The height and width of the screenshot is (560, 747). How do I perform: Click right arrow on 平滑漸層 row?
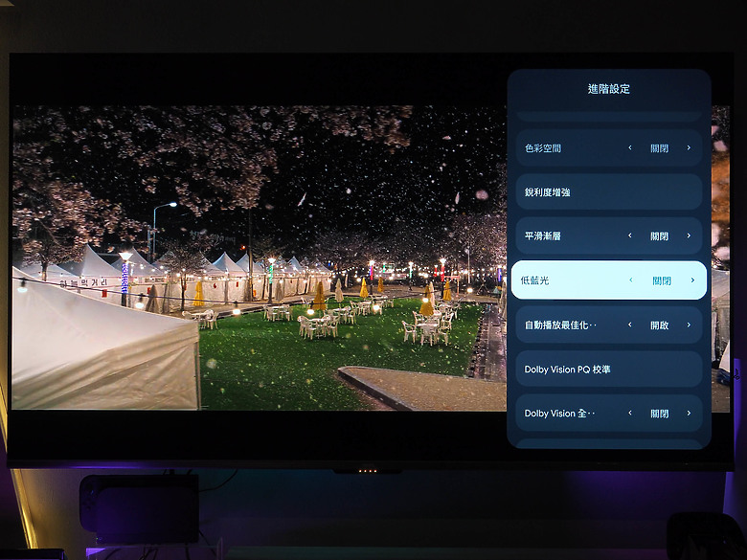(689, 235)
